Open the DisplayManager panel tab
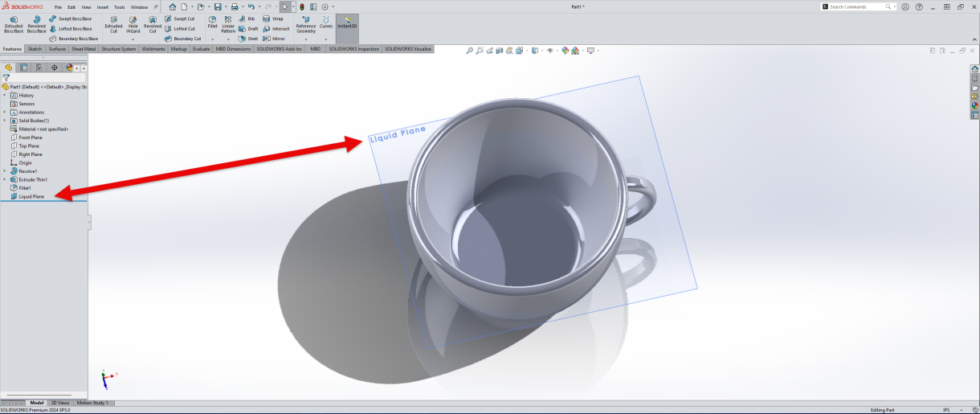The image size is (980, 414). pyautogui.click(x=69, y=68)
